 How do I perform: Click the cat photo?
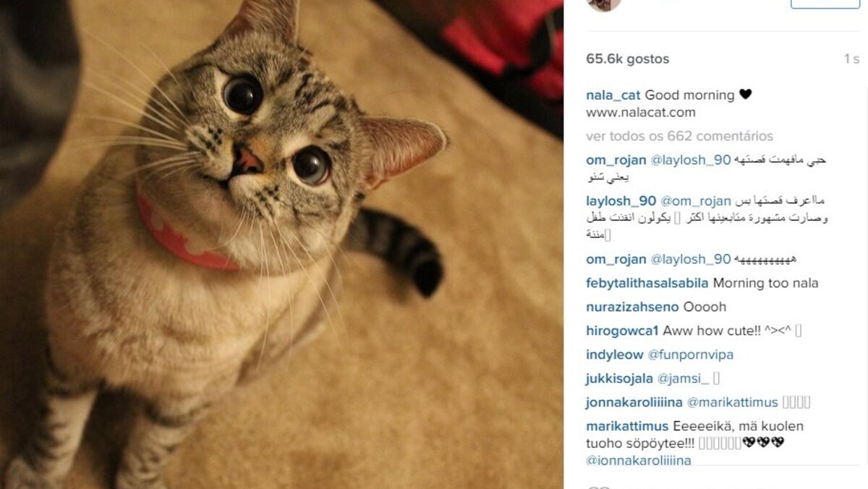point(281,244)
